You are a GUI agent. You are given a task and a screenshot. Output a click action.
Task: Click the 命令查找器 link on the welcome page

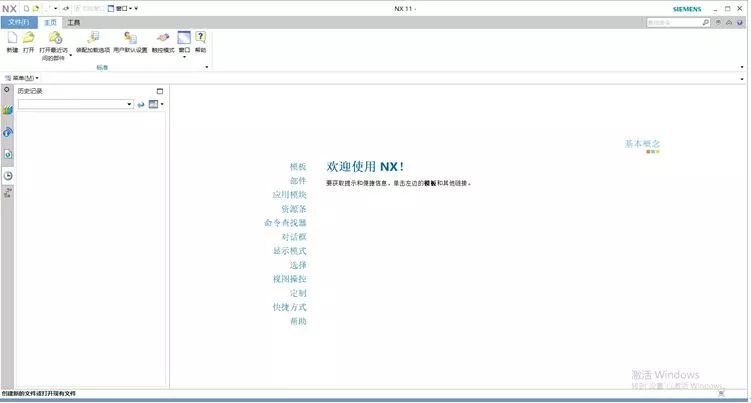(285, 223)
